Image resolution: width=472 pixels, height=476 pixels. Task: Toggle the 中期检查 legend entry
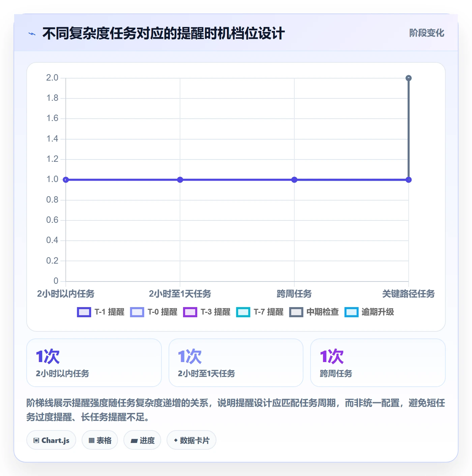pyautogui.click(x=314, y=312)
